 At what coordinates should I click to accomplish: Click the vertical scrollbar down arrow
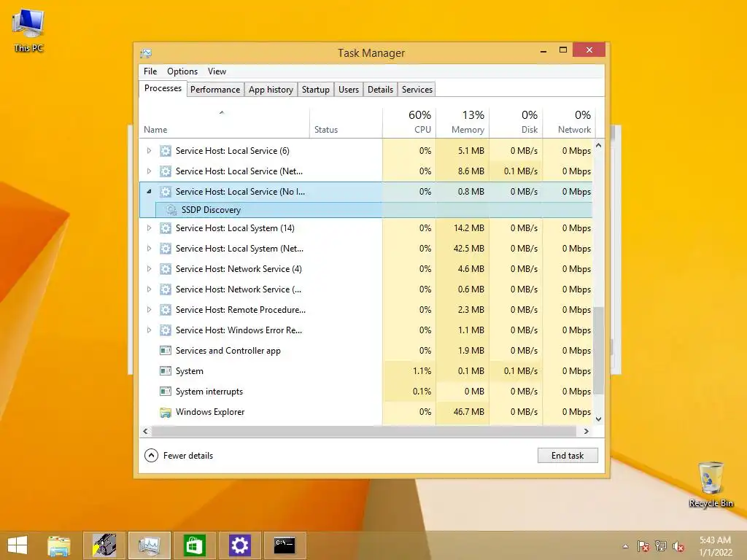pyautogui.click(x=599, y=419)
